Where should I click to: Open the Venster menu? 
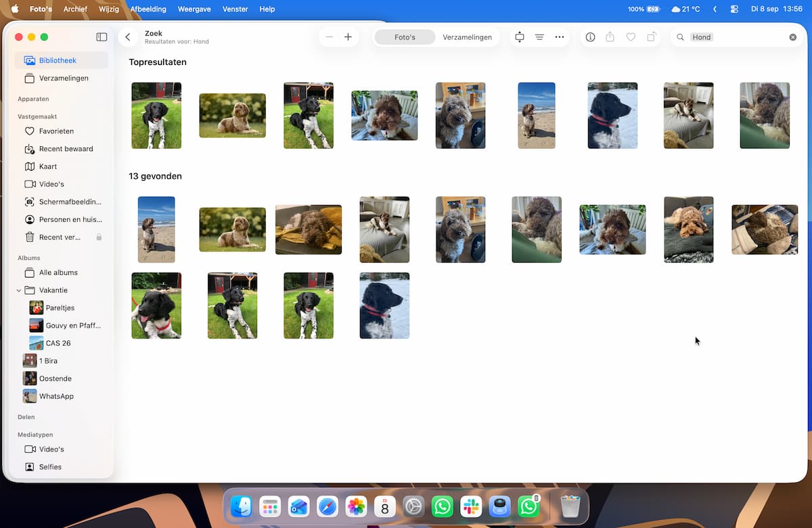click(x=235, y=9)
